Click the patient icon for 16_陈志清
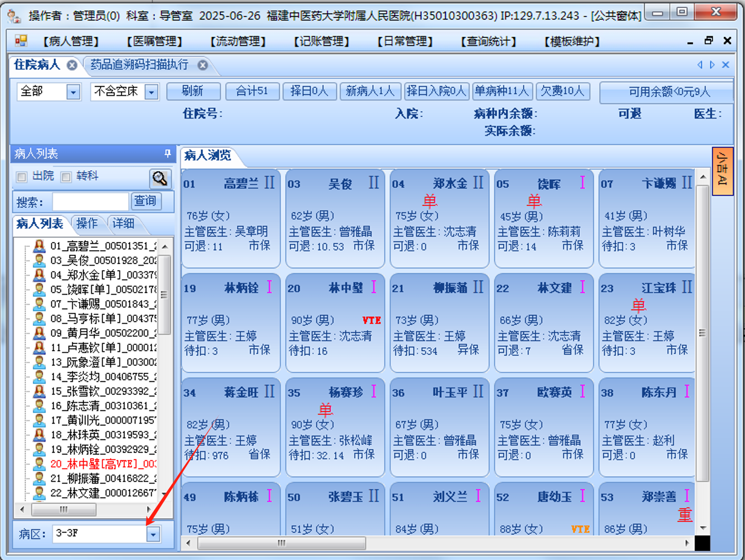745x560 pixels. [x=40, y=406]
